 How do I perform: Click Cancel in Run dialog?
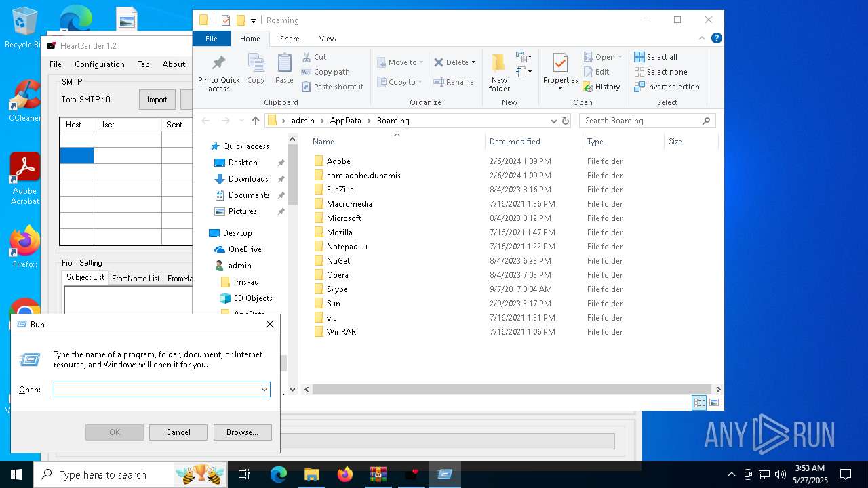pyautogui.click(x=178, y=432)
